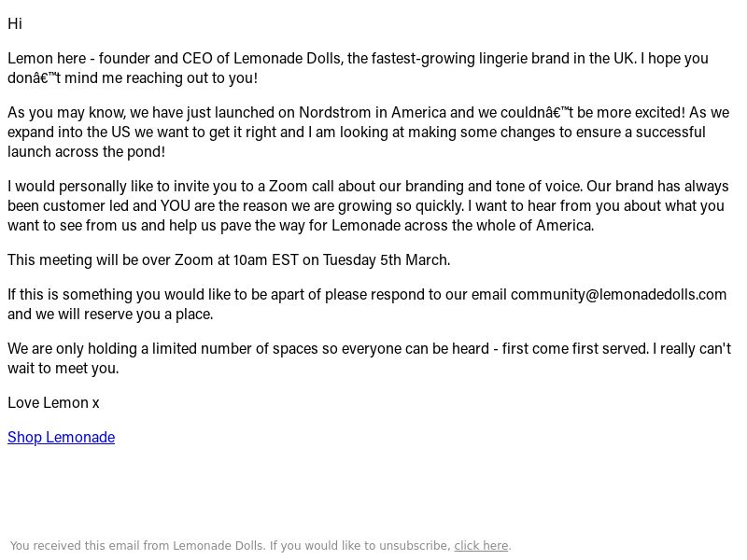Viewport: 747px width, 560px height.
Task: Click the "Love Lemon x" sign-off
Action: click(x=53, y=403)
